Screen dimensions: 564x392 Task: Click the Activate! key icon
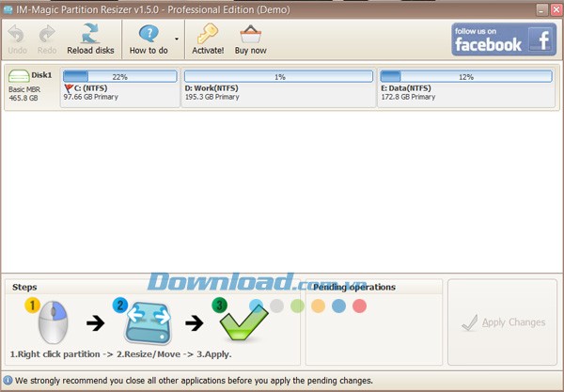coord(208,34)
